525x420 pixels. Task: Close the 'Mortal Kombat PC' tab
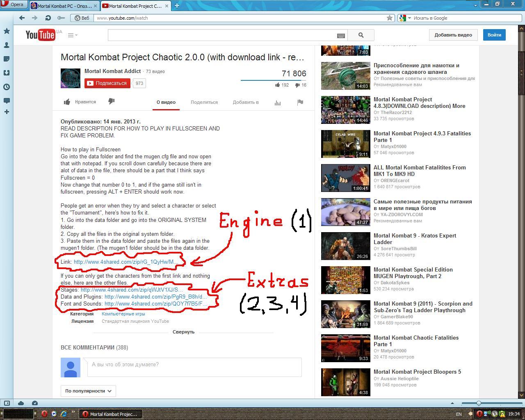point(95,6)
